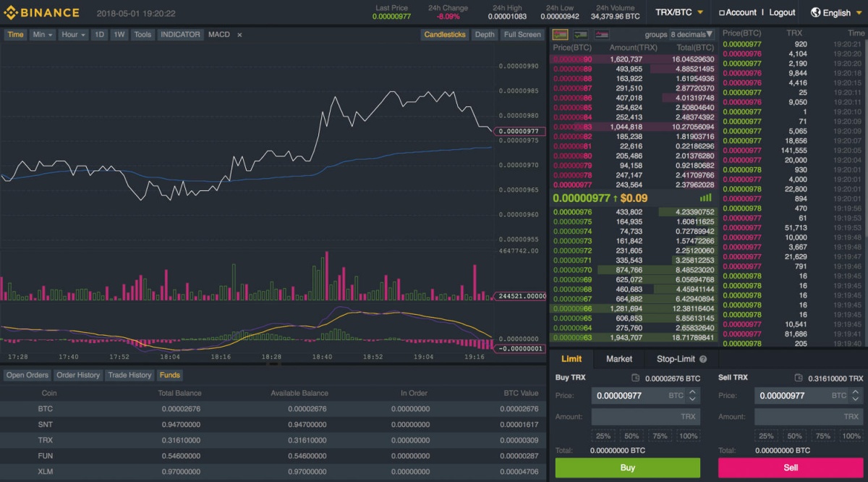Screen dimensions: 868x482
Task: Click the buy price stepper arrows
Action: [692, 396]
